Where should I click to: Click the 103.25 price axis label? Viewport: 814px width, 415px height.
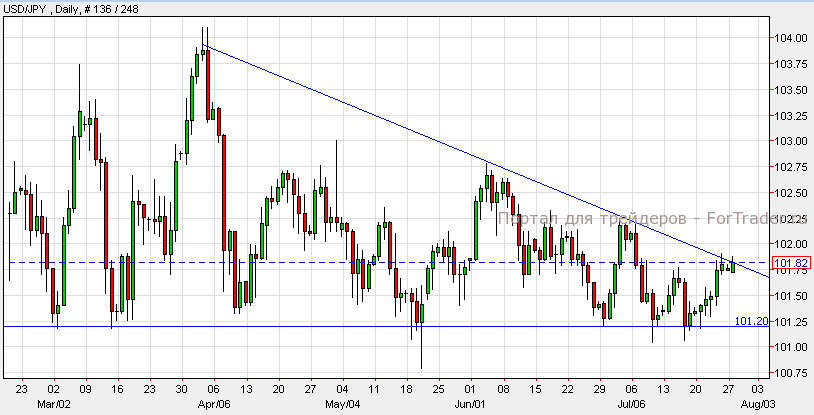[x=793, y=116]
